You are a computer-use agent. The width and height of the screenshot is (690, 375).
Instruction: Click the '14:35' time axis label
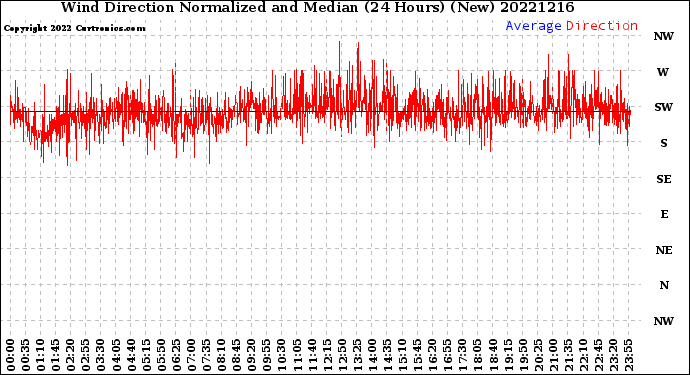click(x=387, y=355)
